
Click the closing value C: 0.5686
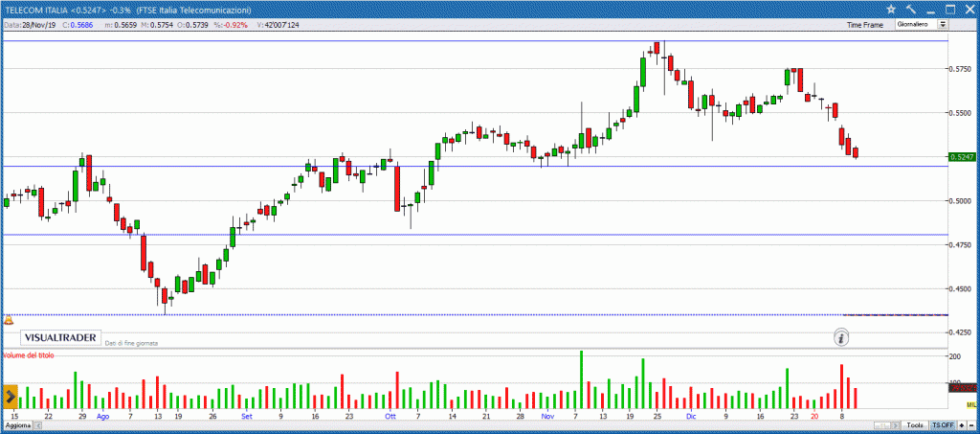click(77, 25)
